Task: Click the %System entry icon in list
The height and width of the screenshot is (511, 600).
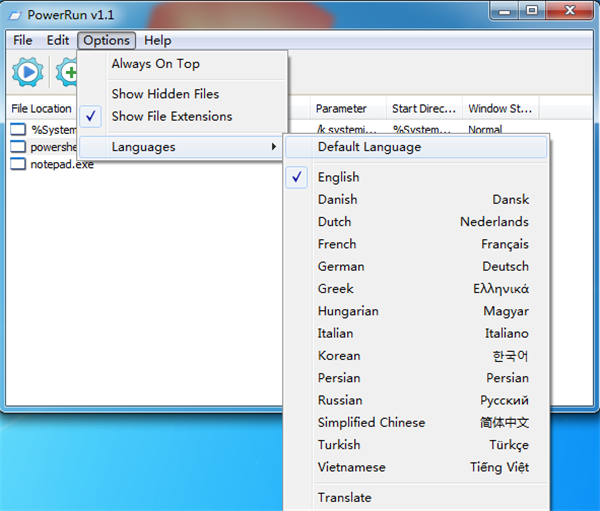Action: [x=18, y=129]
